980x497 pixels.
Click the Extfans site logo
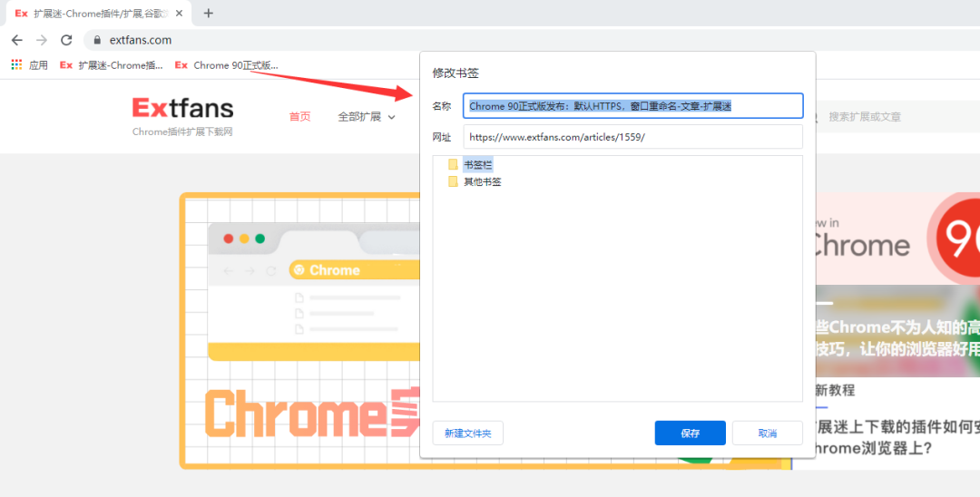[x=182, y=108]
